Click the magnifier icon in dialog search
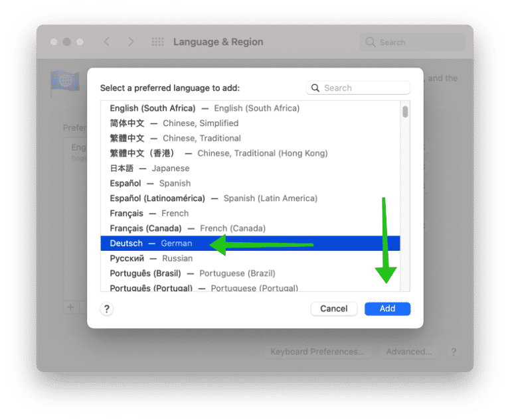510x420 pixels. [315, 88]
